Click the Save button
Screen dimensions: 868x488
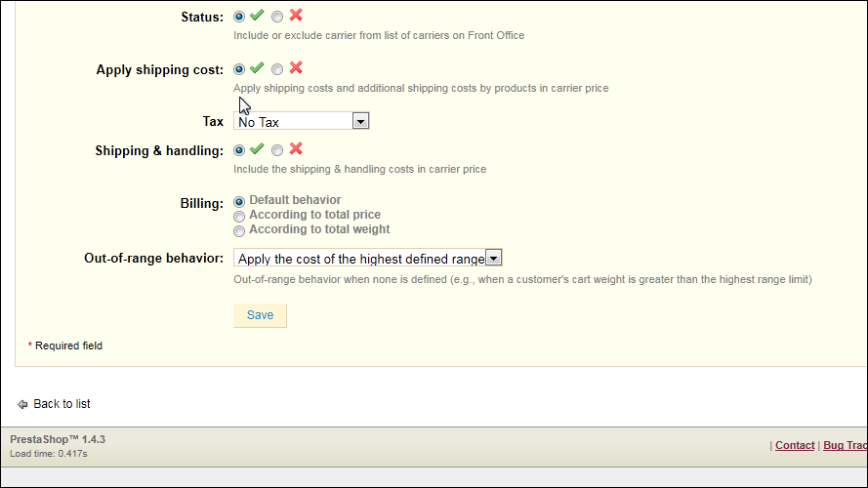(260, 315)
